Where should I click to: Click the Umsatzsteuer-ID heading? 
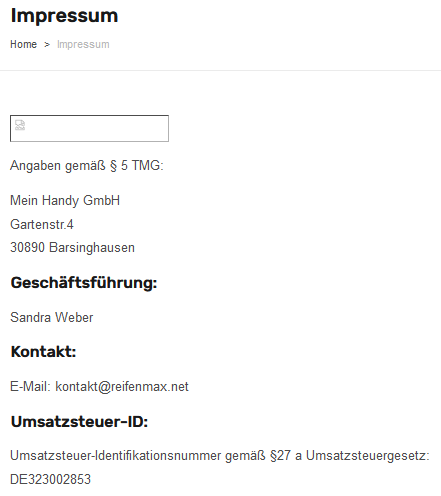point(79,422)
